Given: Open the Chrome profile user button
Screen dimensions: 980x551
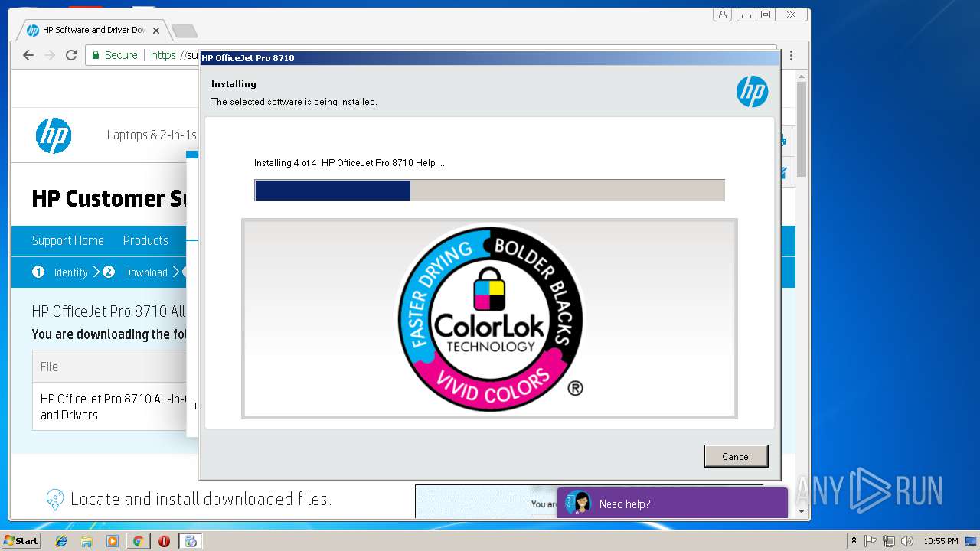Looking at the screenshot, I should click(722, 15).
